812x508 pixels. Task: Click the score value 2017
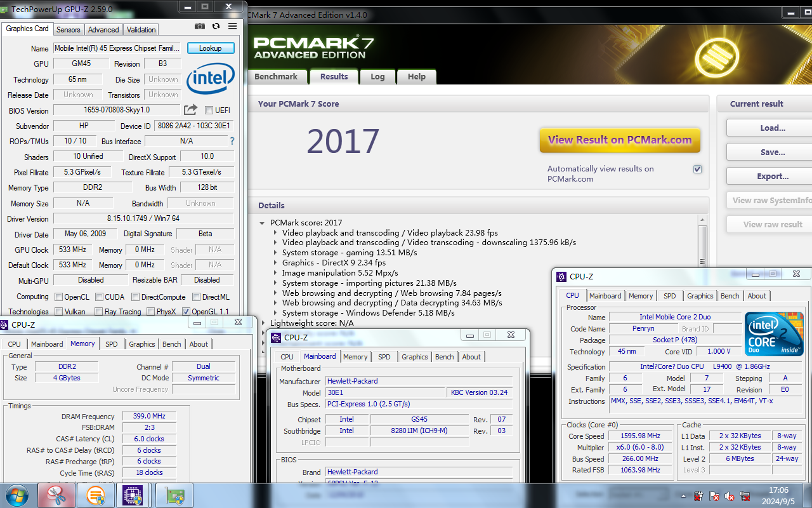coord(343,142)
